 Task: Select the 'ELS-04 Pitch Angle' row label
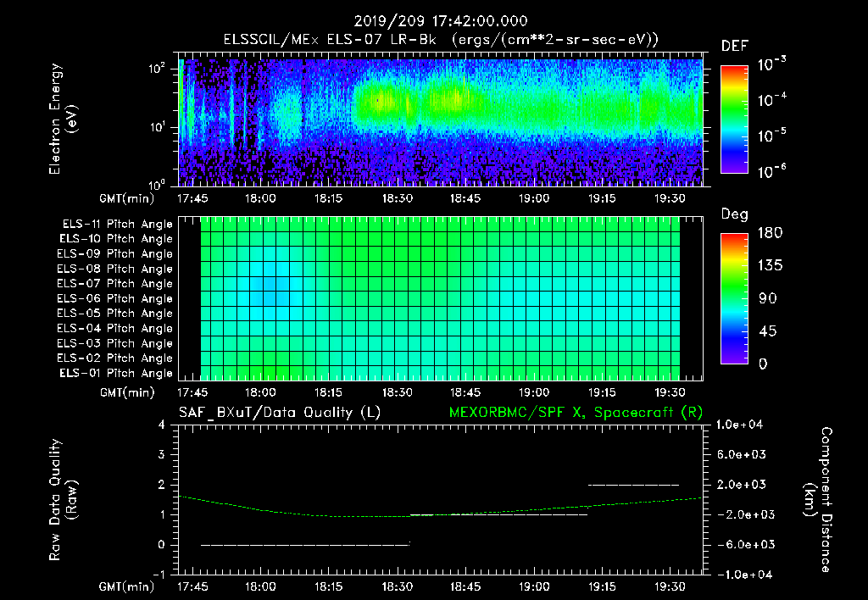pos(115,328)
